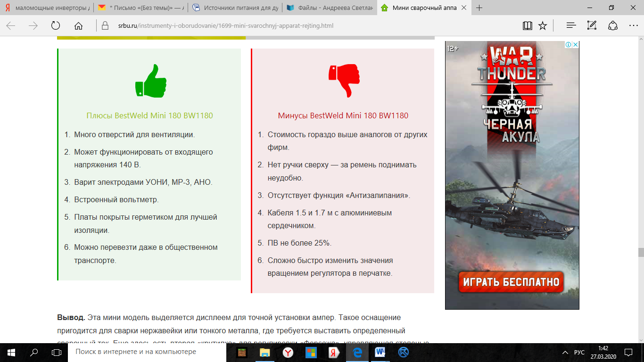Open the browser home page
The width and height of the screenshot is (644, 362).
coord(78,25)
